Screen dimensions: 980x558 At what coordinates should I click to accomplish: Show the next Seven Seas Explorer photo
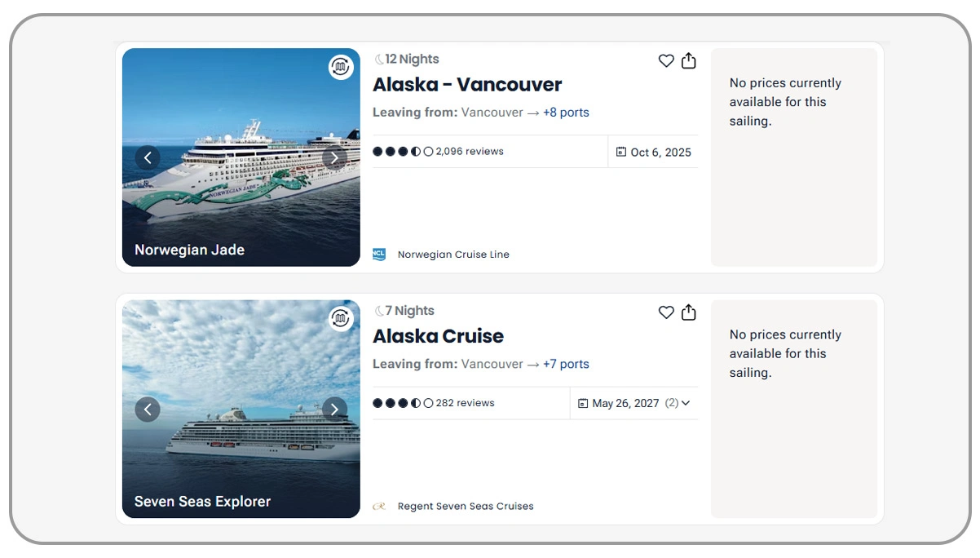click(334, 409)
